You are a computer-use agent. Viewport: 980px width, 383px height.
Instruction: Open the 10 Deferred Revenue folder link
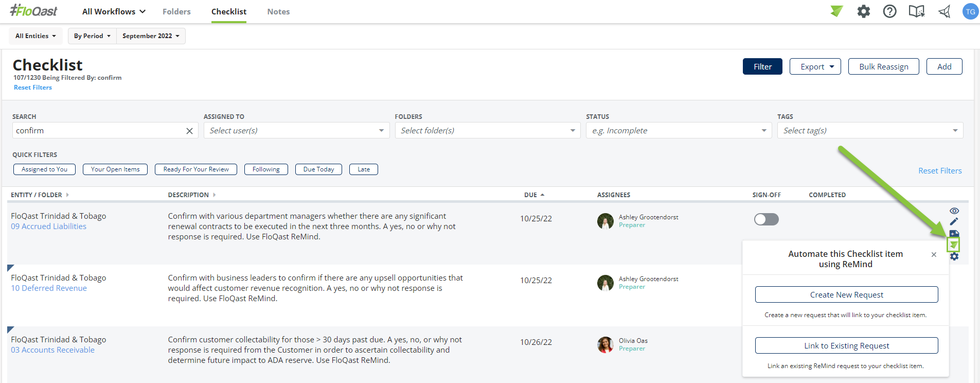pyautogui.click(x=49, y=288)
